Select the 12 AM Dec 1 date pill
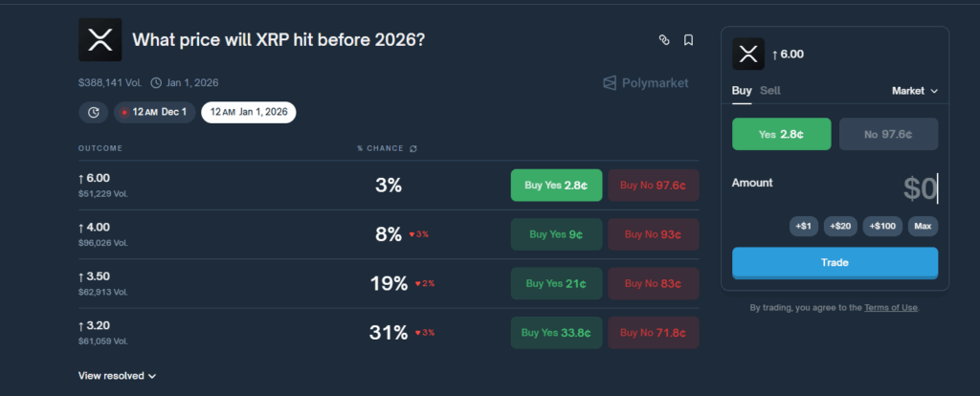 (x=155, y=112)
